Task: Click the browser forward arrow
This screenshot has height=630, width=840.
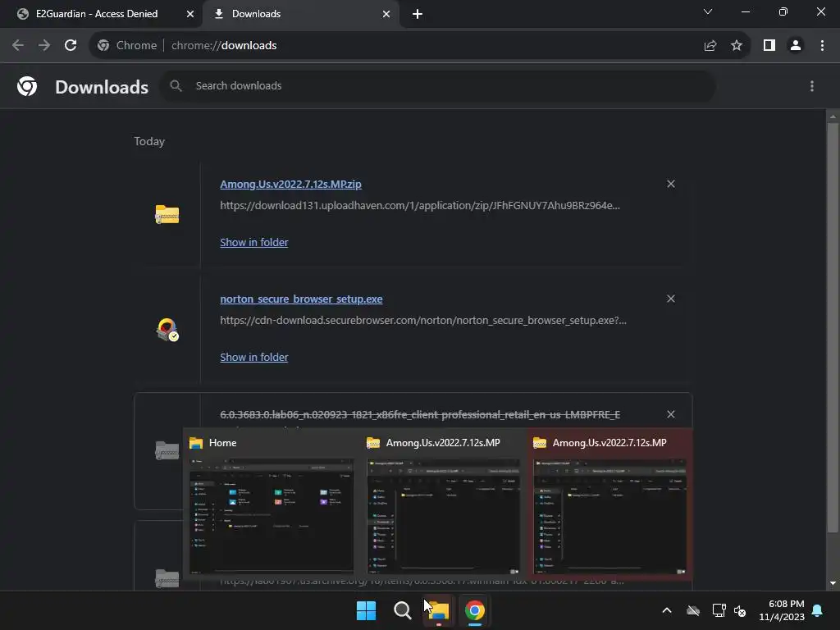Action: pyautogui.click(x=44, y=46)
